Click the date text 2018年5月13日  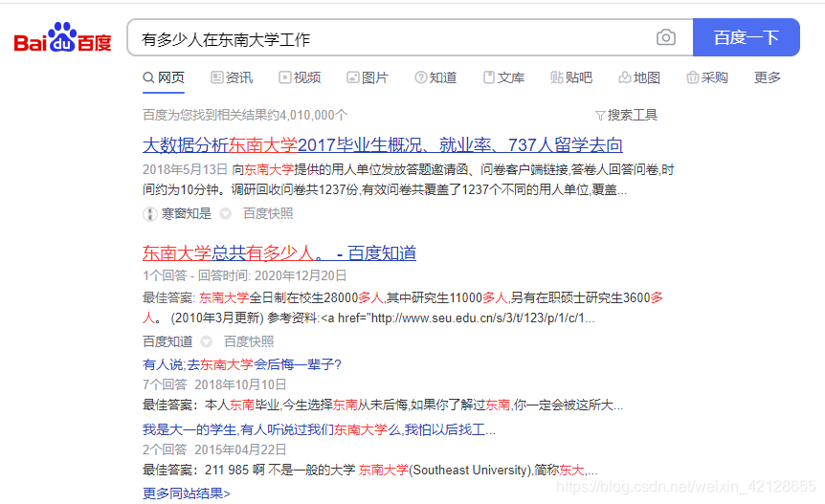click(185, 169)
